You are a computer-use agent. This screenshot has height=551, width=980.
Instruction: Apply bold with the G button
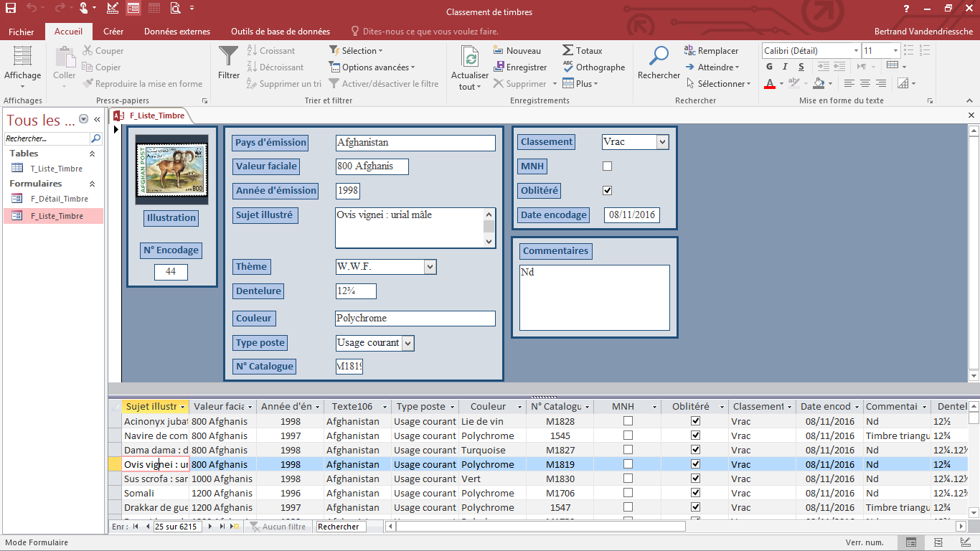tap(769, 67)
